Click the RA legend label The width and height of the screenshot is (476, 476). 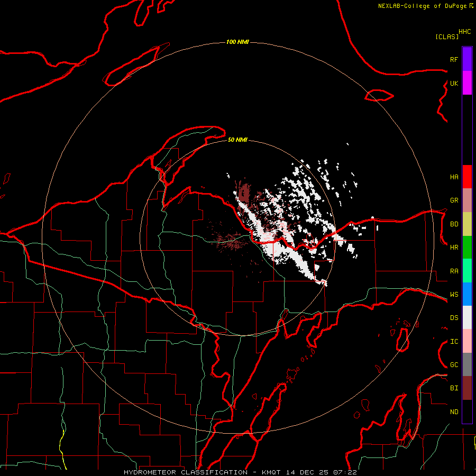coord(454,271)
